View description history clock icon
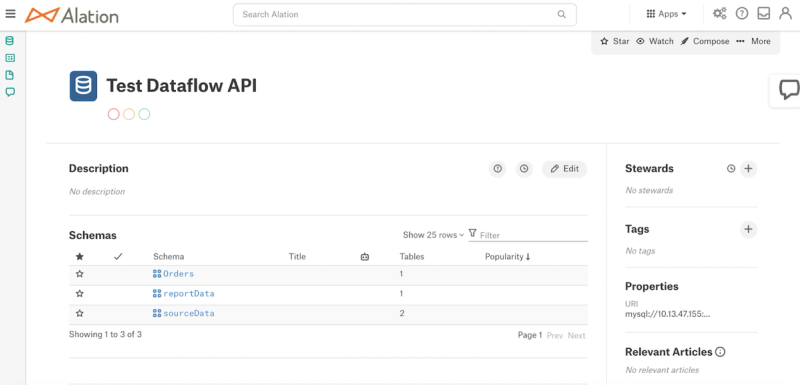This screenshot has width=800, height=385. coord(524,169)
